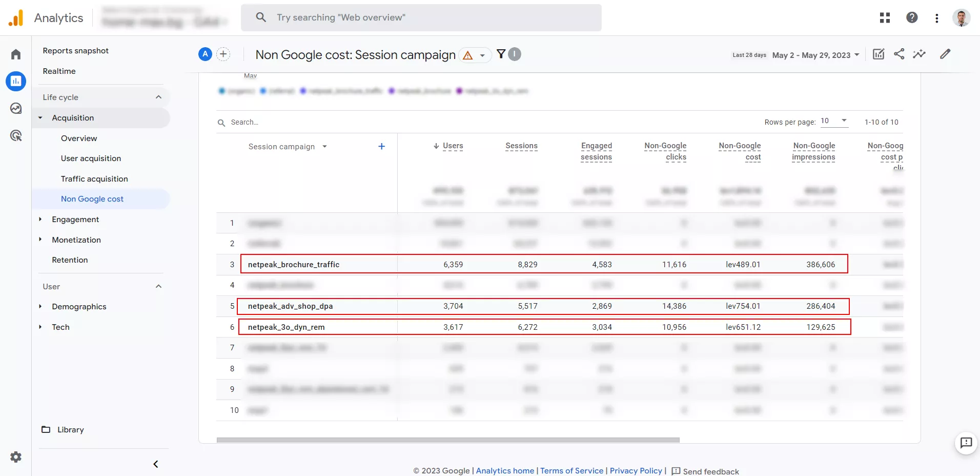Expand the Monetization node

40,240
